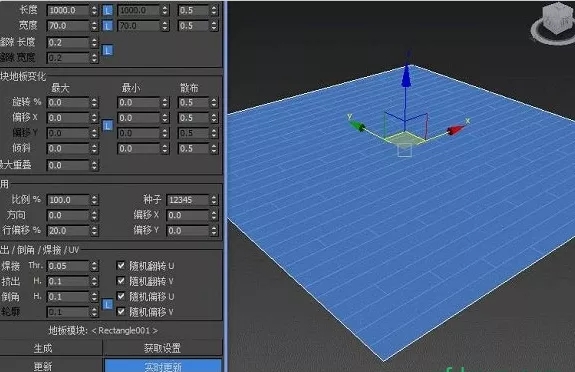Toggle the L lock linking 偏移 X and 偏移 Y
Screen dimensions: 575x372
(x=107, y=125)
